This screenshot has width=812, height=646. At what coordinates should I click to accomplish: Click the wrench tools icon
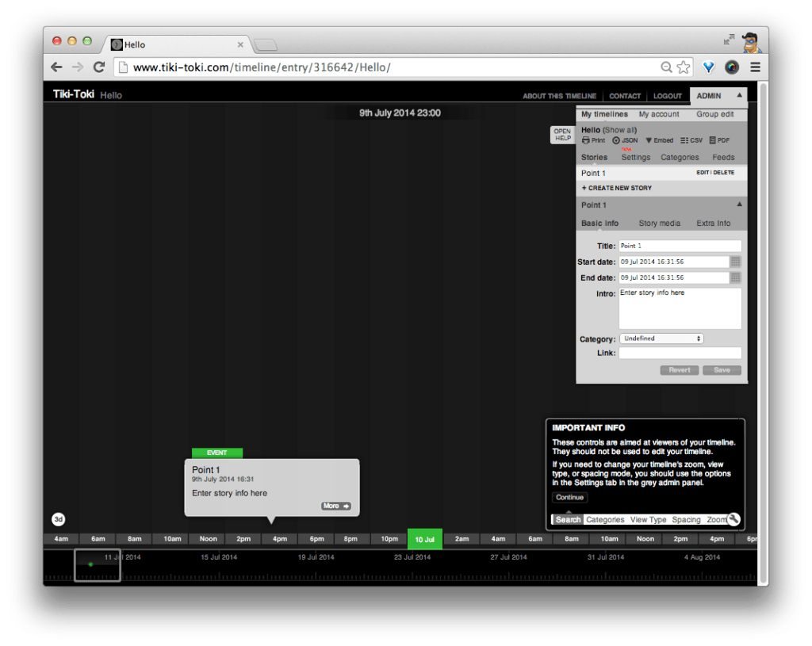click(x=733, y=519)
